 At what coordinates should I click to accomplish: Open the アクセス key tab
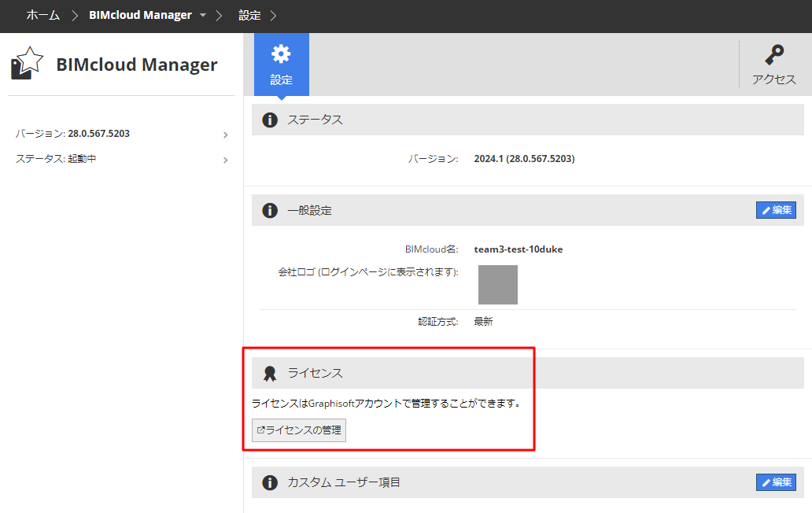(x=773, y=65)
